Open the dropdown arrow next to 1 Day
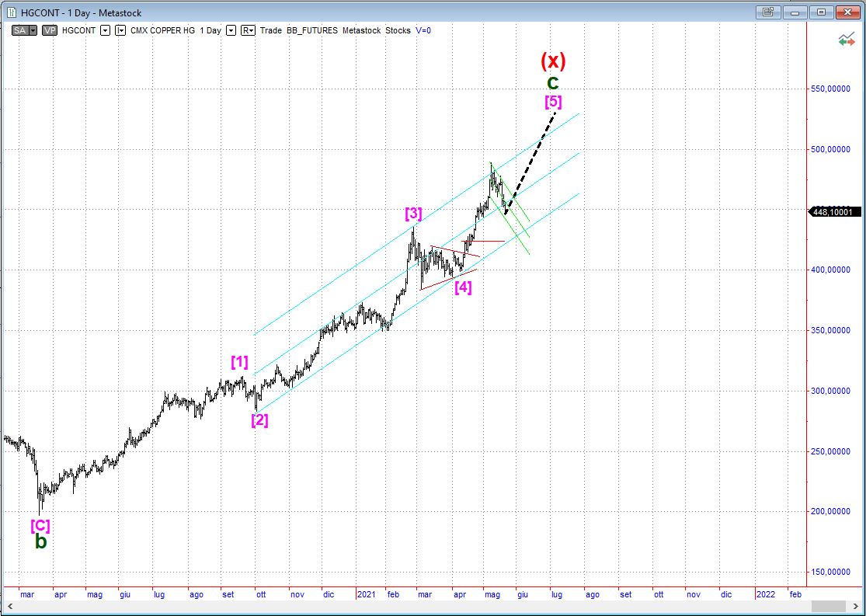Image resolution: width=866 pixels, height=616 pixels. [231, 31]
